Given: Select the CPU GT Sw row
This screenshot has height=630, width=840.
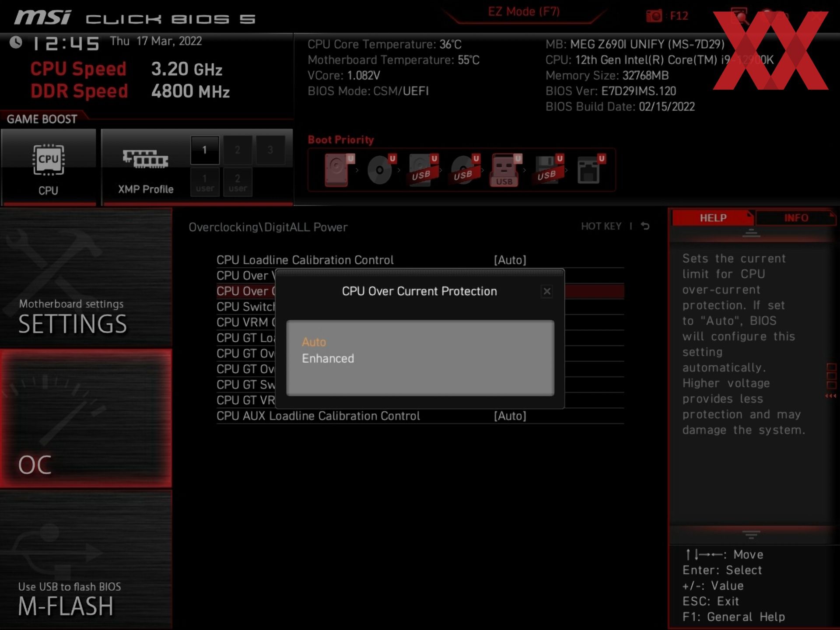Looking at the screenshot, I should point(246,385).
